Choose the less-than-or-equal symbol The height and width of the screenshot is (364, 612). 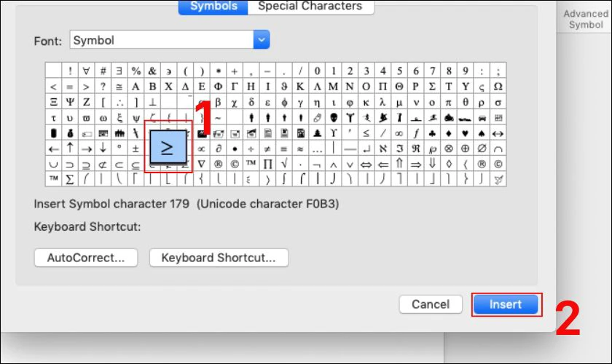[366, 133]
